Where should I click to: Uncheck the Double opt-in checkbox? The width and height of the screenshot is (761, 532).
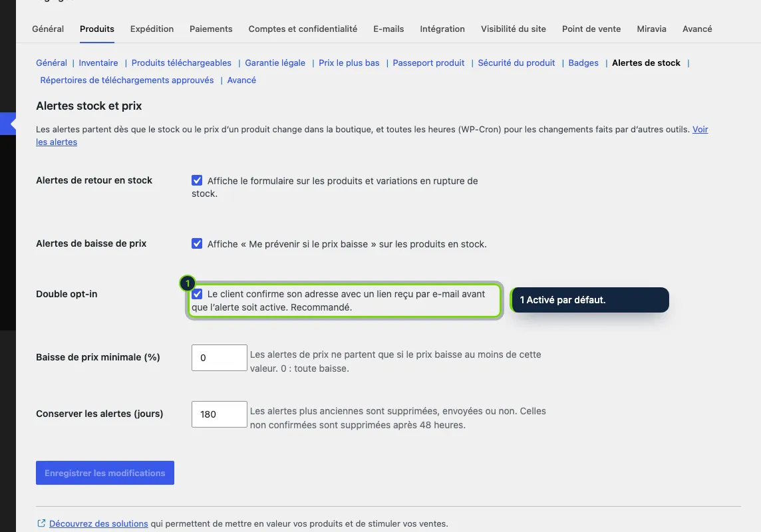click(196, 294)
